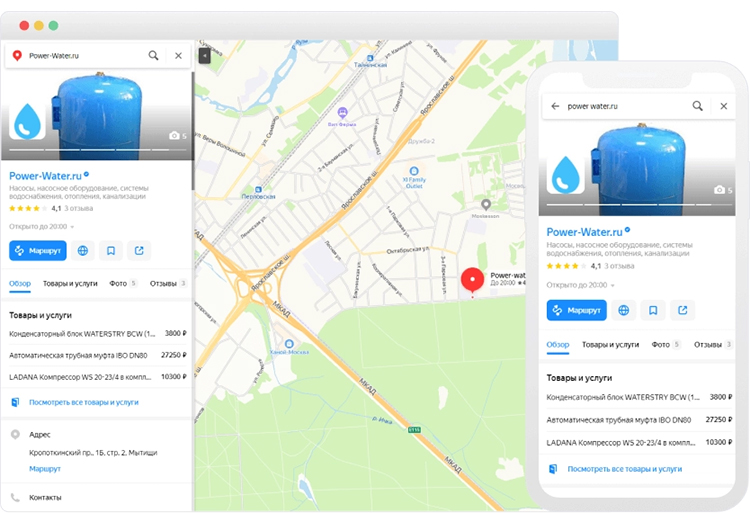Click the bookmark icon in the desktop panel
The width and height of the screenshot is (750, 524).
pyautogui.click(x=111, y=251)
